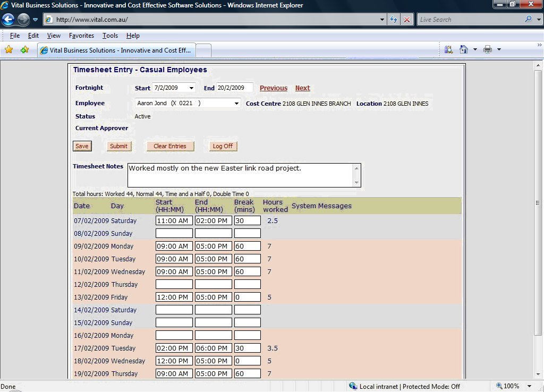Open the Employee selection dropdown
Screen dimensions: 544x392
(x=236, y=103)
